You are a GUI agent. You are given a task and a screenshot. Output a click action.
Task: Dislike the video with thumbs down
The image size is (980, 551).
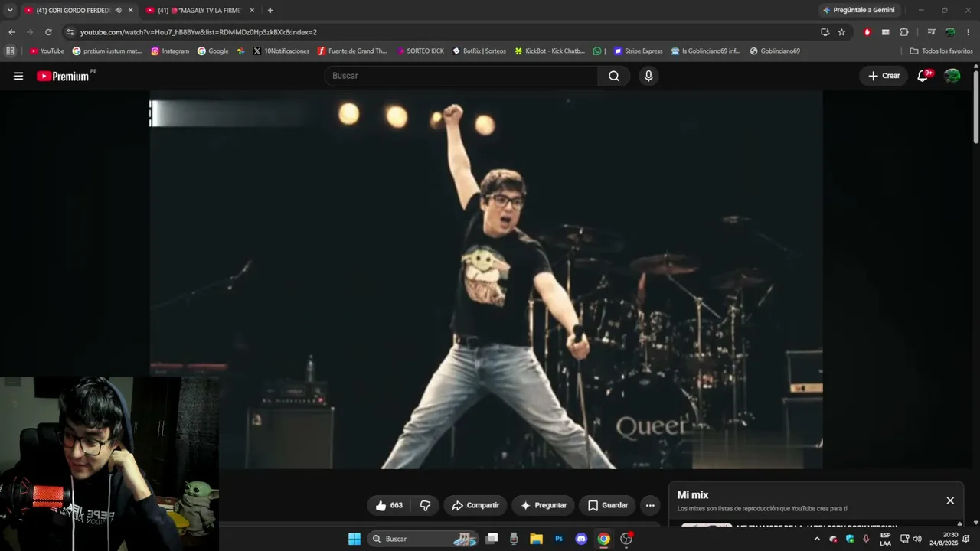425,505
